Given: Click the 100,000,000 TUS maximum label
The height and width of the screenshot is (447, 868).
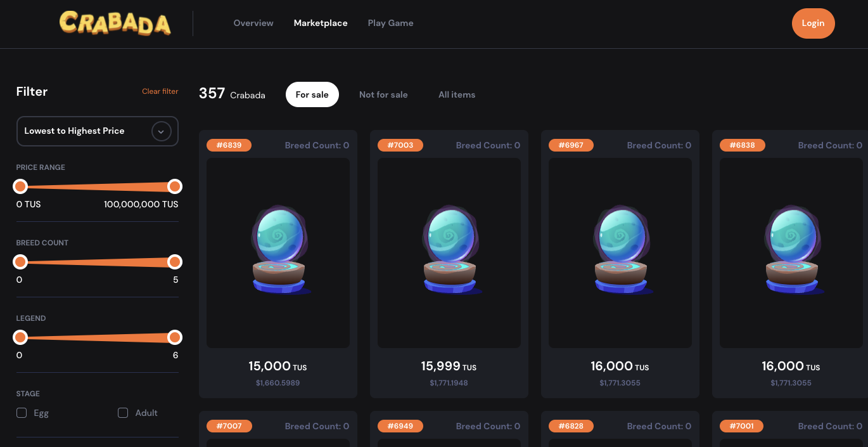Looking at the screenshot, I should 141,205.
